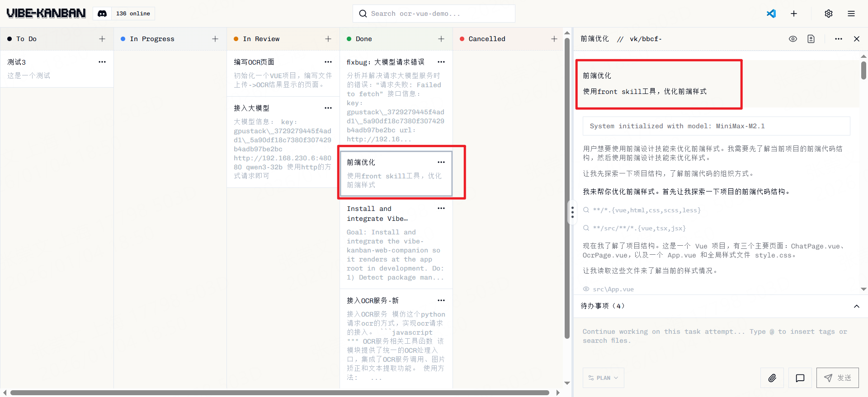This screenshot has width=868, height=397.
Task: Open the fixbug 大模型请求错误 card
Action: coord(396,100)
